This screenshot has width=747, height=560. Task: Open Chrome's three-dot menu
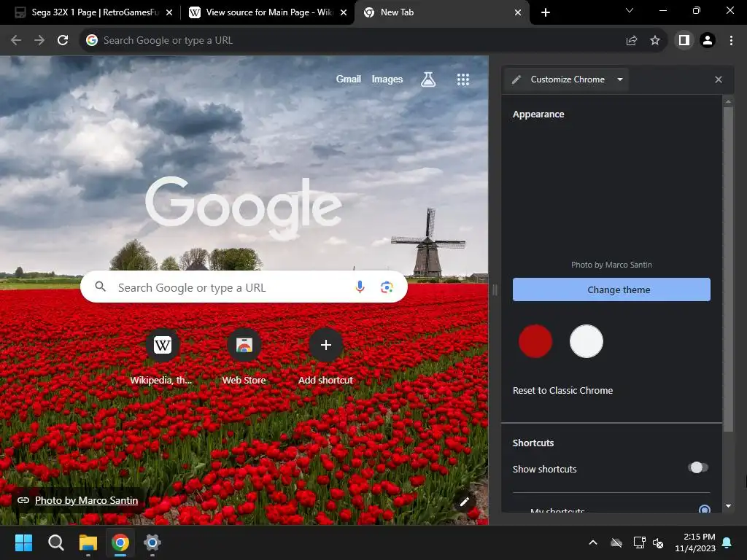(731, 41)
